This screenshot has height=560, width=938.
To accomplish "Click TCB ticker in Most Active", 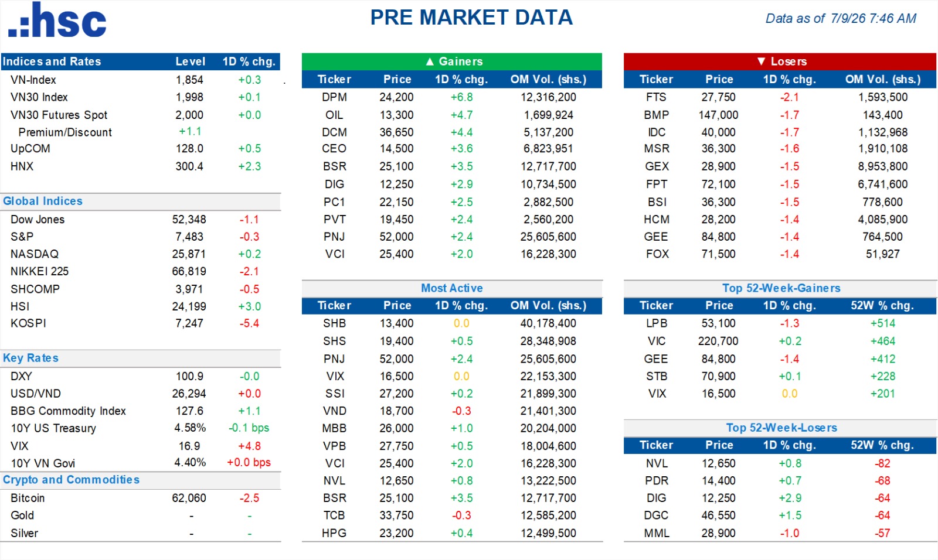I will pyautogui.click(x=334, y=515).
